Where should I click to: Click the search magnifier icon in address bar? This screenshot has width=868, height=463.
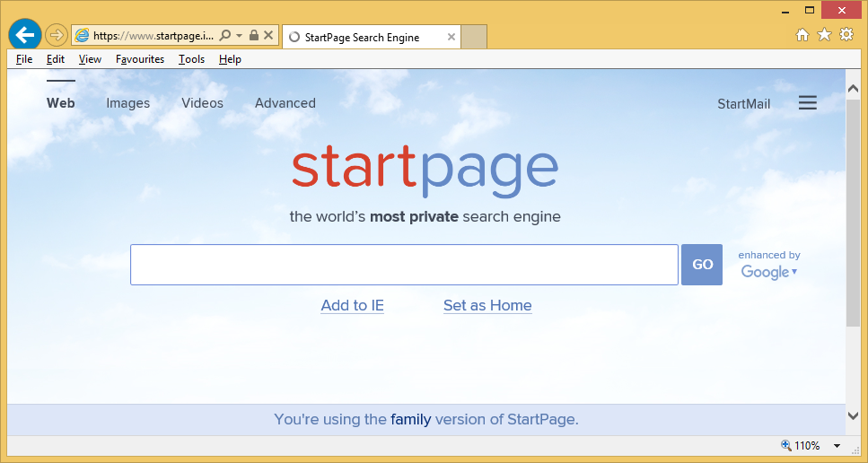pos(224,35)
